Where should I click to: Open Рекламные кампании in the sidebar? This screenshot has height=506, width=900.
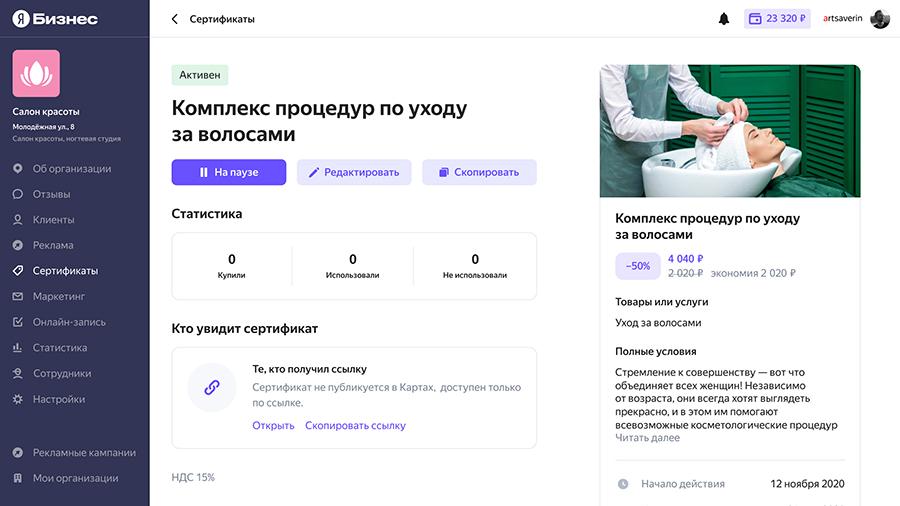click(x=83, y=452)
